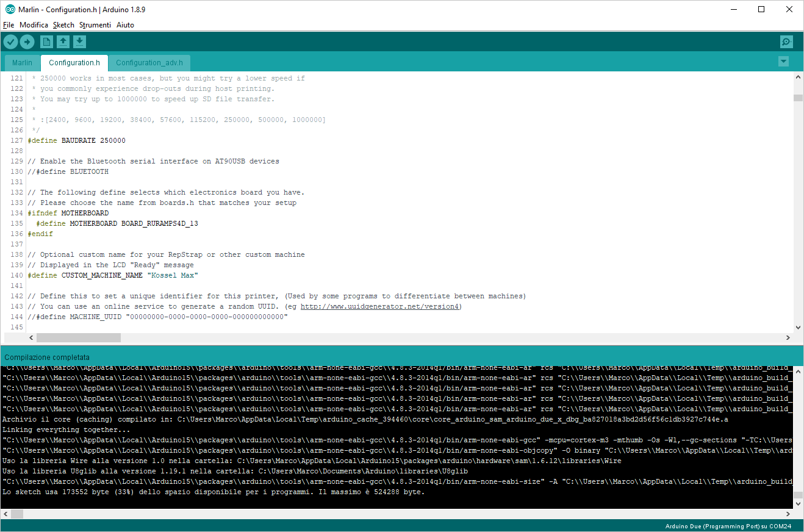Image resolution: width=804 pixels, height=532 pixels.
Task: Open the tab menu dropdown arrow
Action: tap(784, 62)
